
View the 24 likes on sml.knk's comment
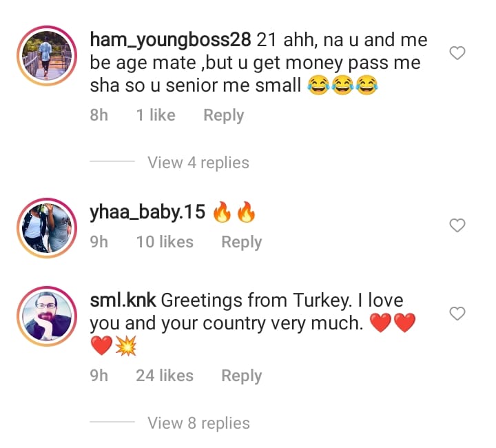pyautogui.click(x=165, y=376)
